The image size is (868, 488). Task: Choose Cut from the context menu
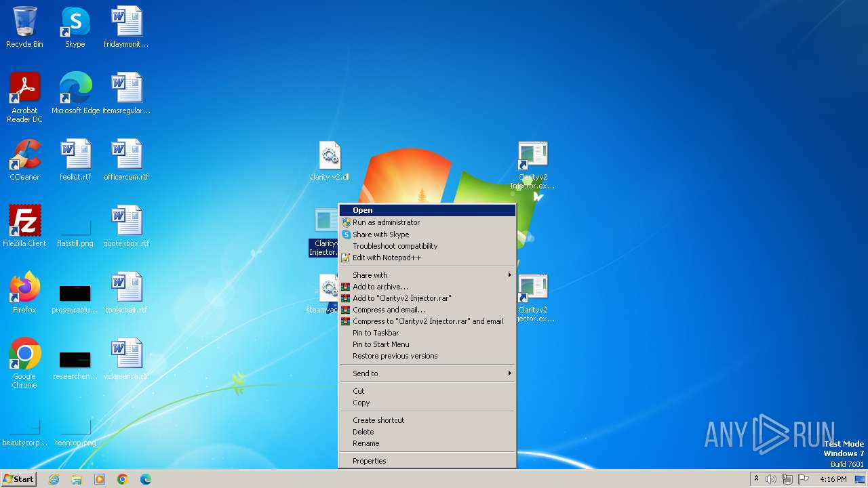coord(427,391)
